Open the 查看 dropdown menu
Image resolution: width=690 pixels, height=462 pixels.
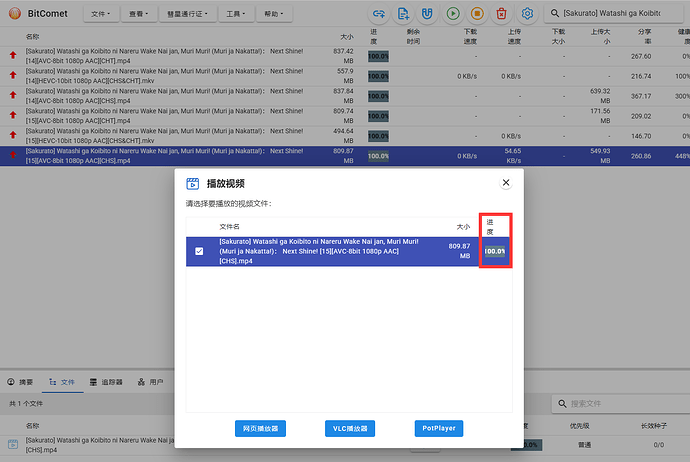[142, 15]
